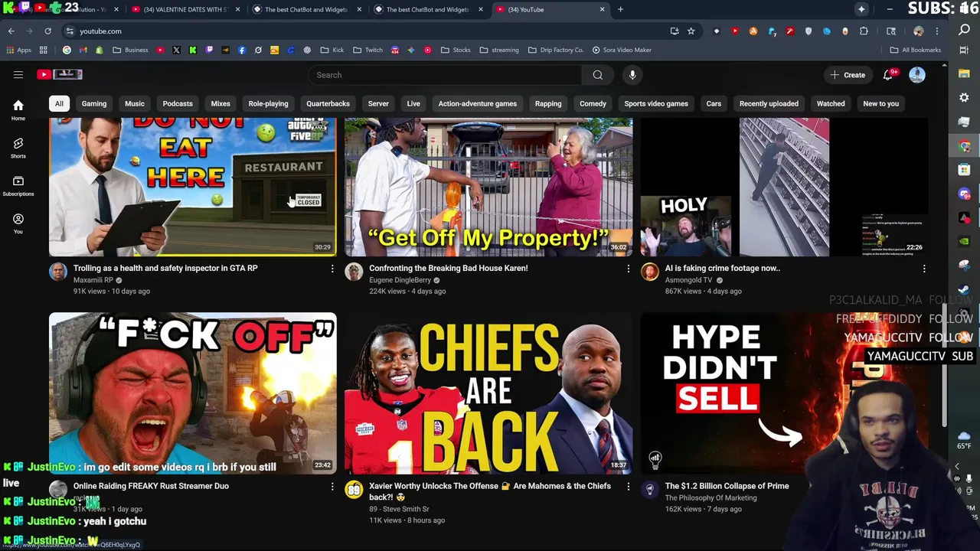Screen dimensions: 980x551
Task: Click the Create button
Action: pos(848,75)
